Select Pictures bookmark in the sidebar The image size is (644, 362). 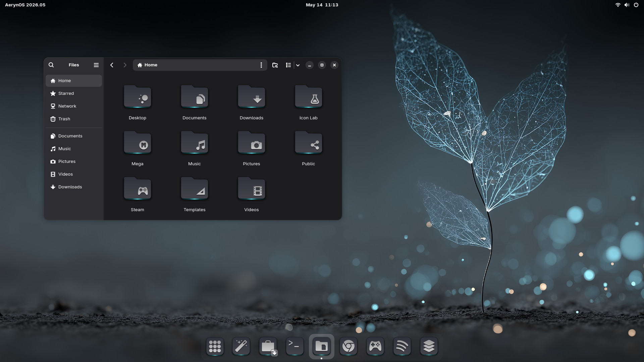coord(74,162)
